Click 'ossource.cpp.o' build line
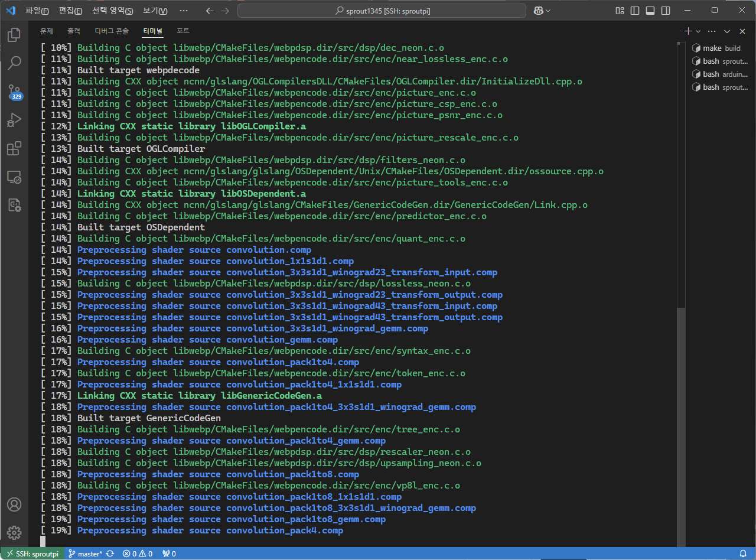 322,171
